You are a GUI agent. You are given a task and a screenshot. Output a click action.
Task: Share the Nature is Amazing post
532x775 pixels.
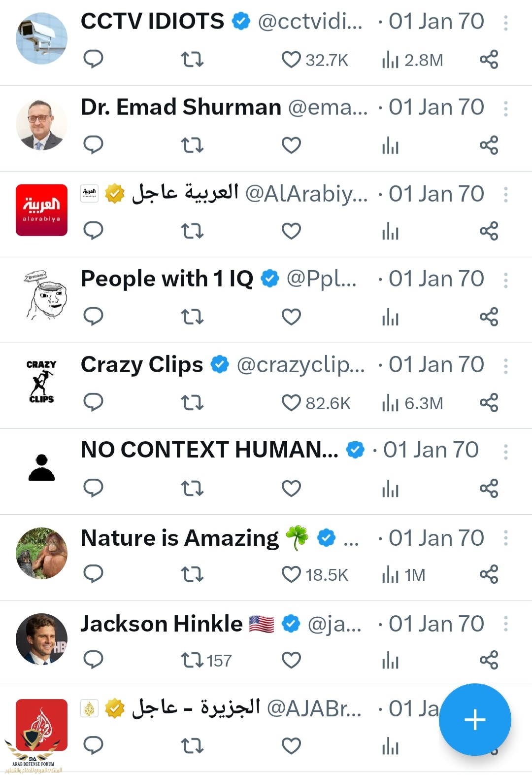pyautogui.click(x=489, y=574)
